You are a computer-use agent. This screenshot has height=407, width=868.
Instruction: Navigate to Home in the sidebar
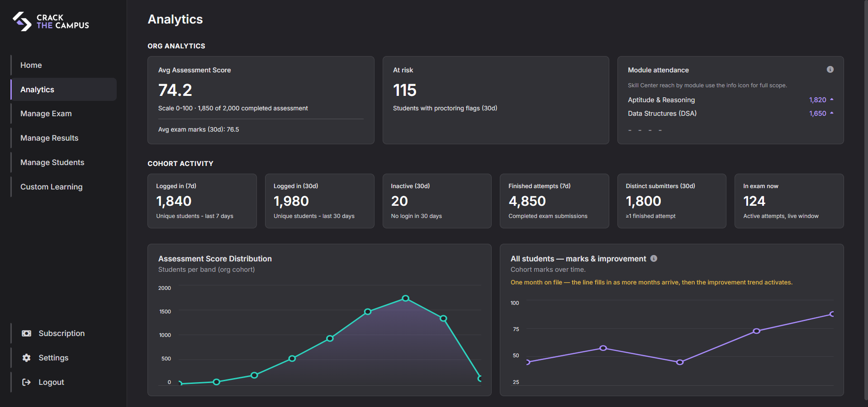(31, 65)
